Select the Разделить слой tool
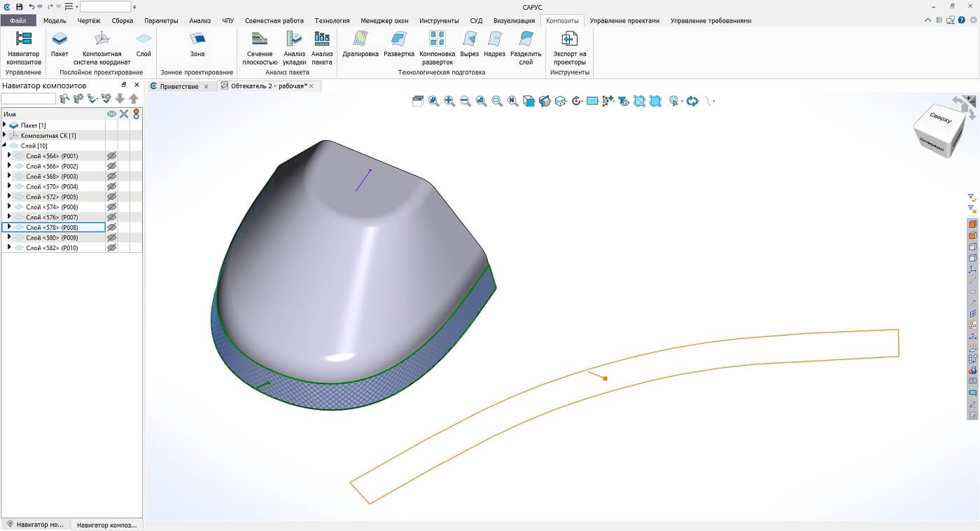980x531 pixels. click(526, 48)
